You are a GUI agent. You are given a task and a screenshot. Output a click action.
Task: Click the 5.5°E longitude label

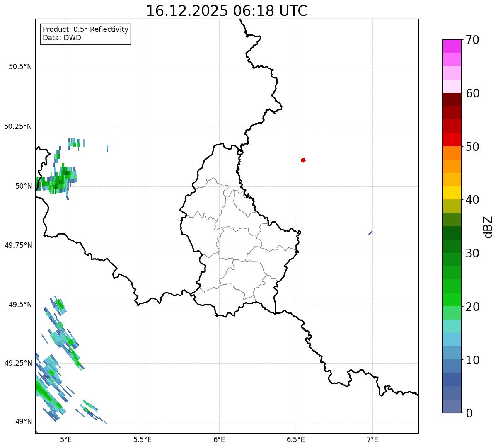(x=143, y=439)
